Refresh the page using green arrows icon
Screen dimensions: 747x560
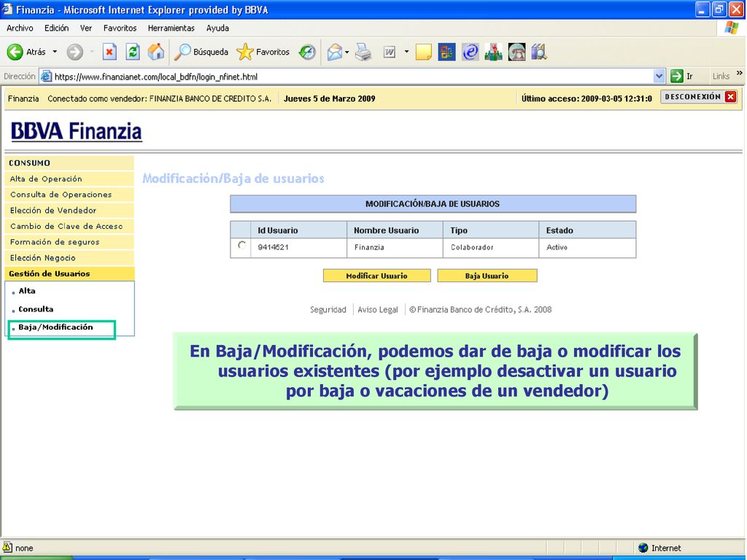133,52
